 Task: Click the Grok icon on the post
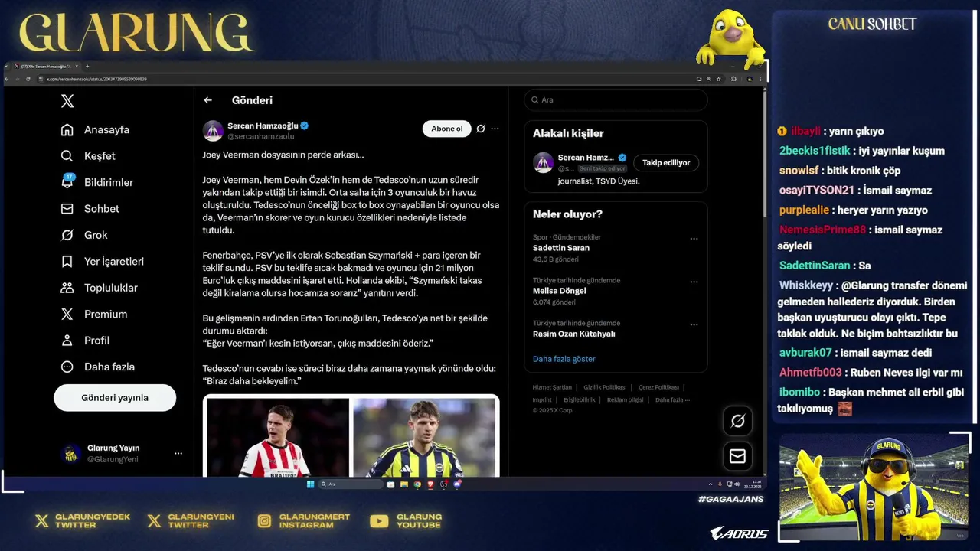(481, 129)
